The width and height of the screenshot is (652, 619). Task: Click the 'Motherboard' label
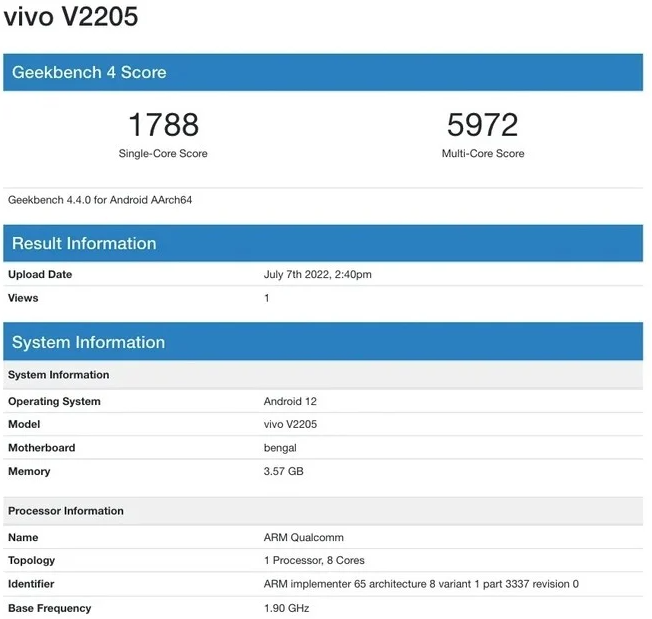(x=42, y=448)
